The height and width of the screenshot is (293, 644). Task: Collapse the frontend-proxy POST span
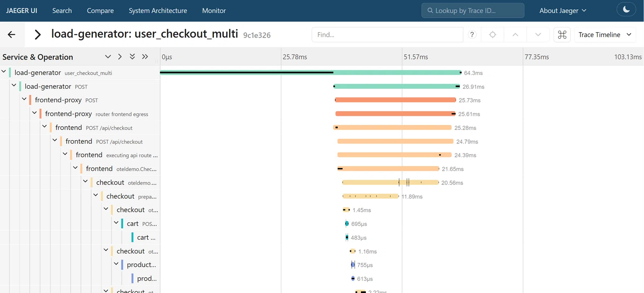(24, 99)
